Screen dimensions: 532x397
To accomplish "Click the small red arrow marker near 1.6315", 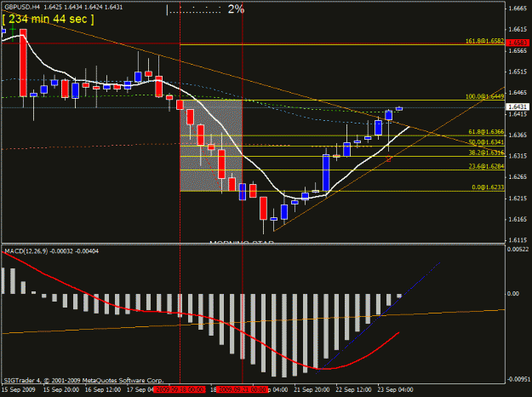I will pos(388,158).
